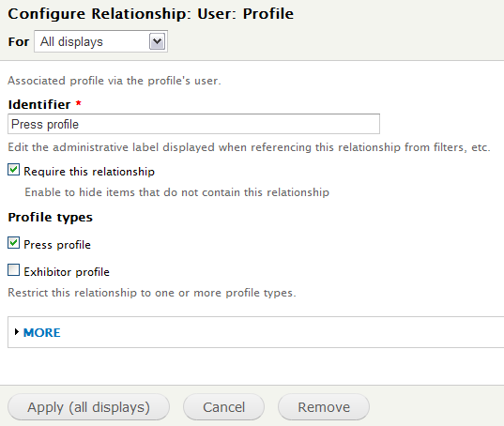Enable the Exhibitor profile checkbox
The width and height of the screenshot is (504, 426).
[13, 270]
